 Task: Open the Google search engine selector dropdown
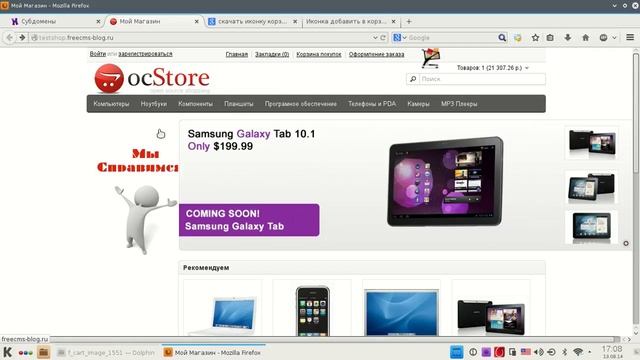tap(399, 38)
